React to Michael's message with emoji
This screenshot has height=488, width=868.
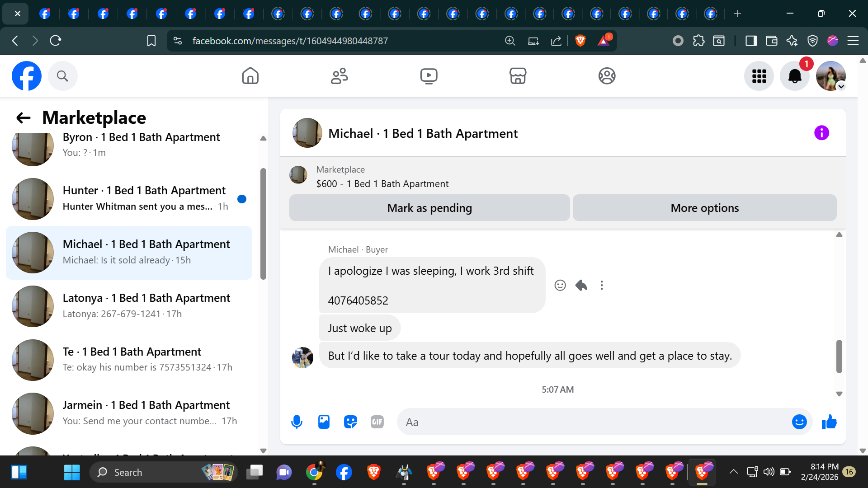(x=560, y=285)
